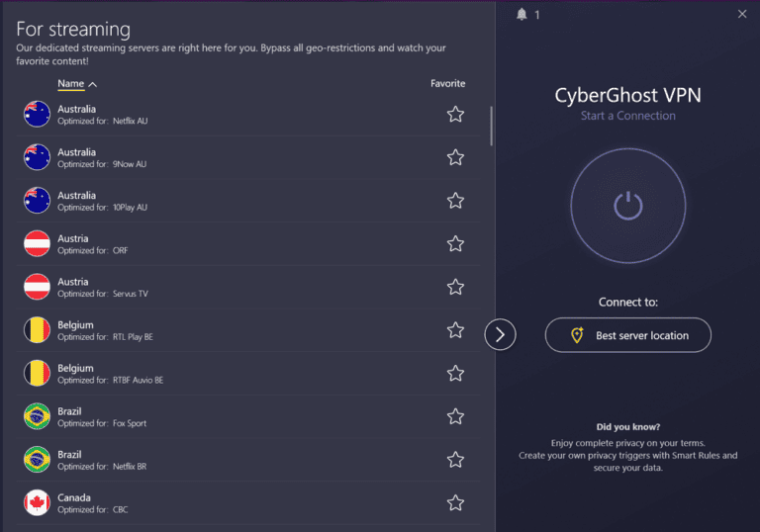Select the row text 'Optimized for: 9Now AU'
760x532 pixels.
[102, 164]
